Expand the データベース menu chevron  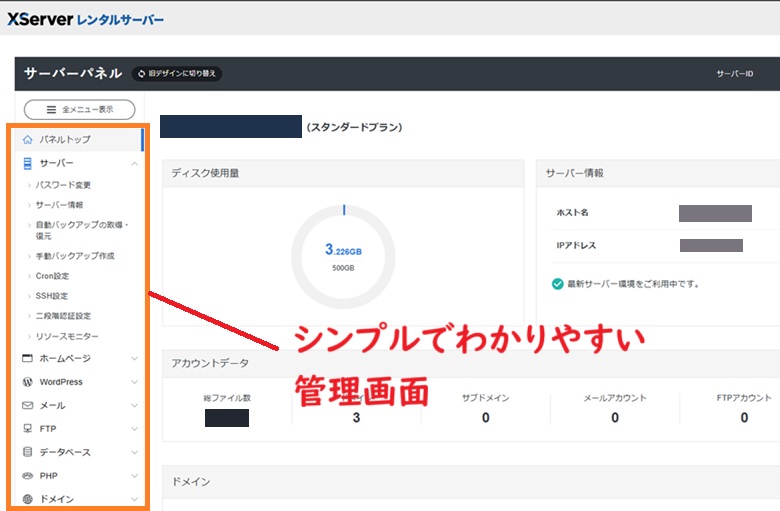[x=134, y=452]
